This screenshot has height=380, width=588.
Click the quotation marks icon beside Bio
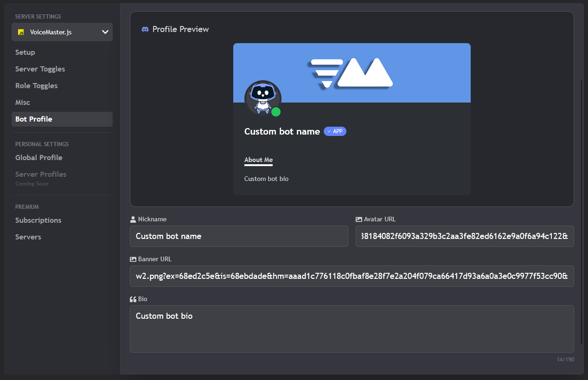pyautogui.click(x=132, y=299)
